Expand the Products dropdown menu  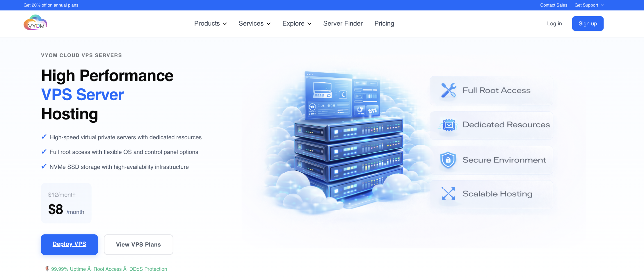click(211, 23)
